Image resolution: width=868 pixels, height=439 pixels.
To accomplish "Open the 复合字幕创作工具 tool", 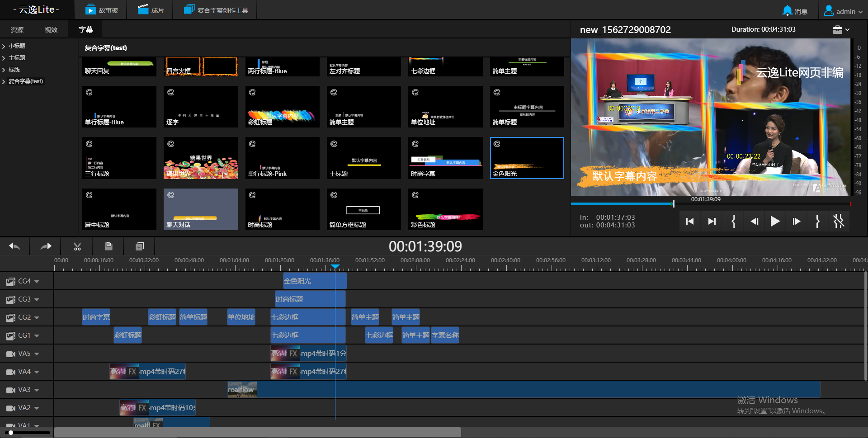I will pyautogui.click(x=216, y=10).
